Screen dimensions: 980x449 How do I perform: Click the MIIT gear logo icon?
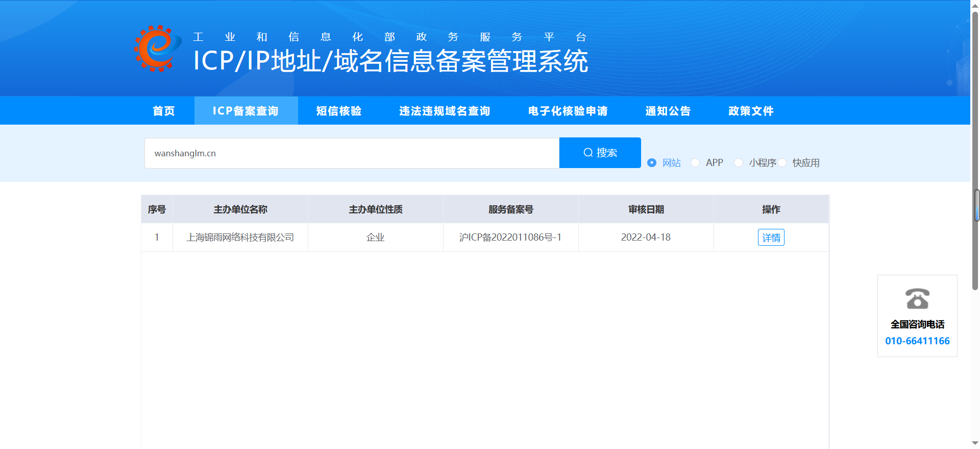coord(158,49)
